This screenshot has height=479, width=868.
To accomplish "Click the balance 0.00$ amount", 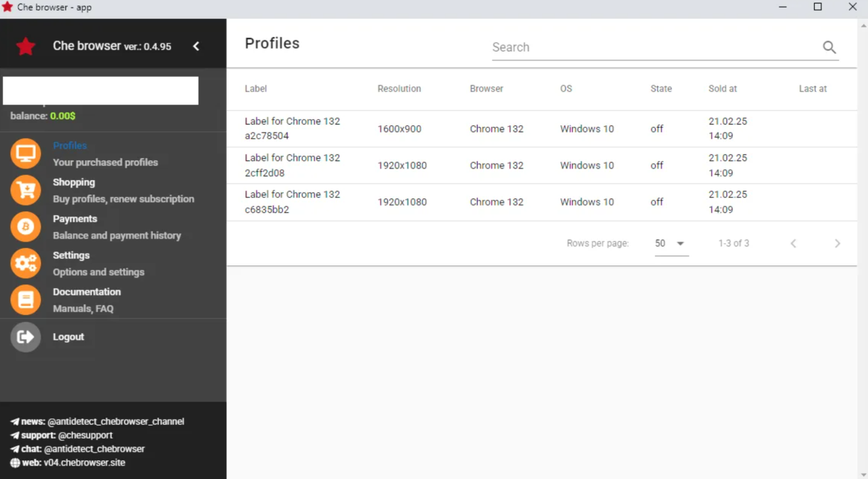I will coord(63,116).
